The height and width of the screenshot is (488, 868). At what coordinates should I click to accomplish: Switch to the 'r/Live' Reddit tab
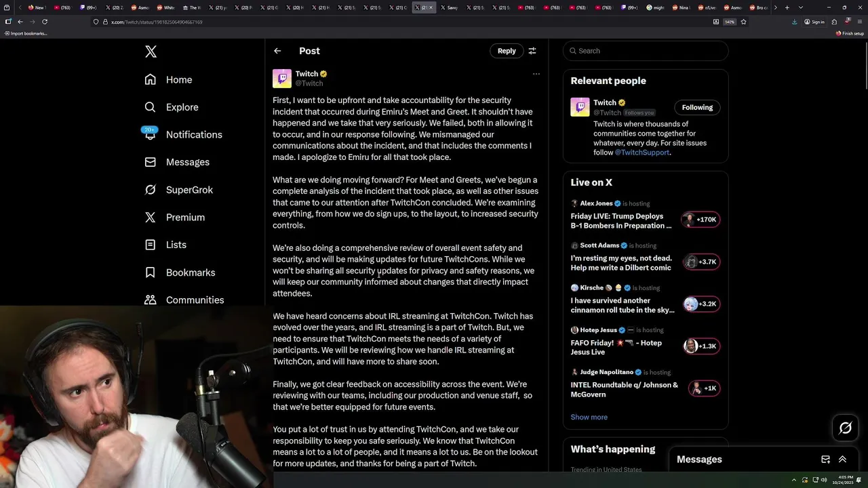point(707,7)
